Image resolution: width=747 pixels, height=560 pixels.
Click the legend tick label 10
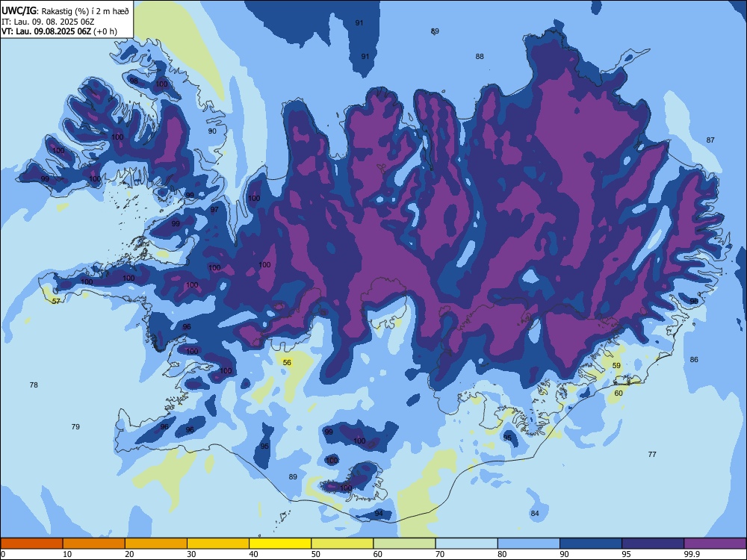point(67,554)
